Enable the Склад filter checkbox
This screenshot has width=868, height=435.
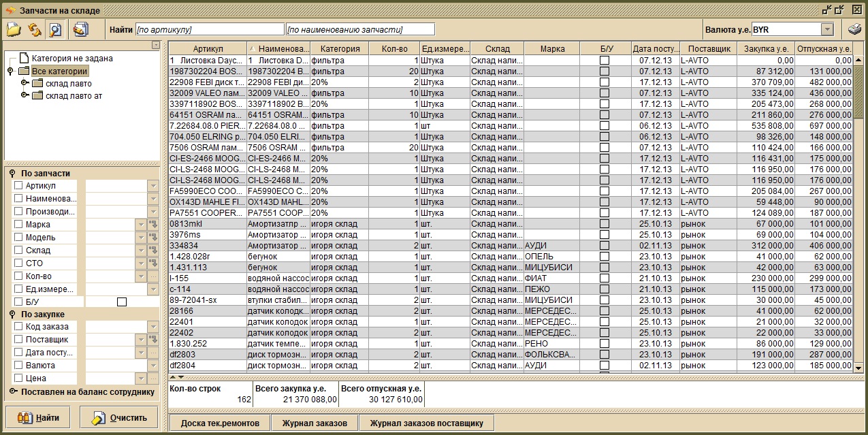pyautogui.click(x=19, y=251)
